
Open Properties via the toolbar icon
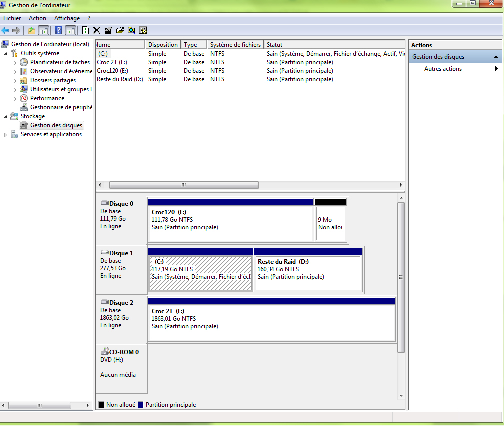point(108,30)
